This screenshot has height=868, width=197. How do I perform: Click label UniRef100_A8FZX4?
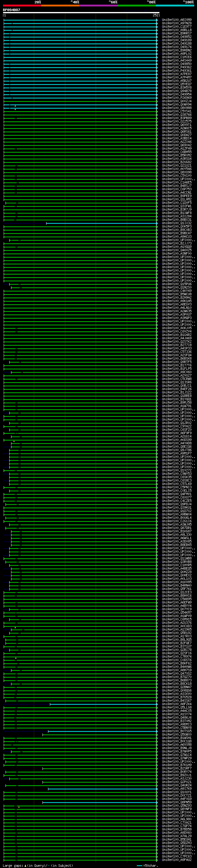tap(176, 704)
